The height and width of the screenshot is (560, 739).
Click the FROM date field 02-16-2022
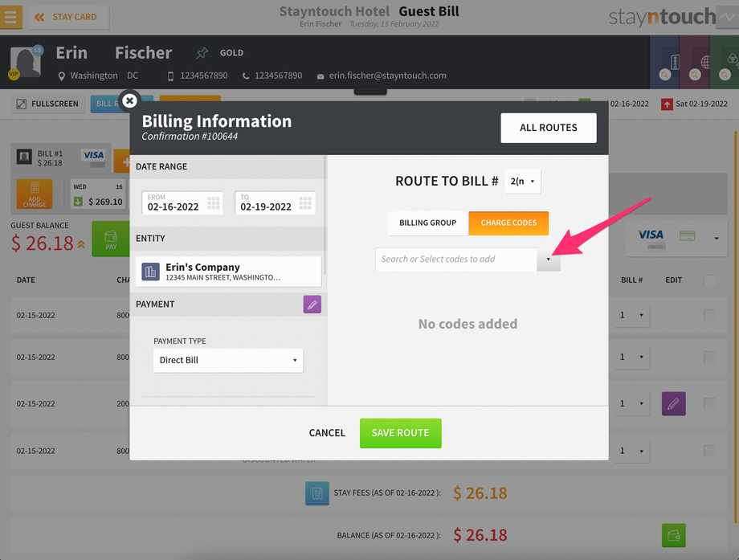pyautogui.click(x=182, y=202)
